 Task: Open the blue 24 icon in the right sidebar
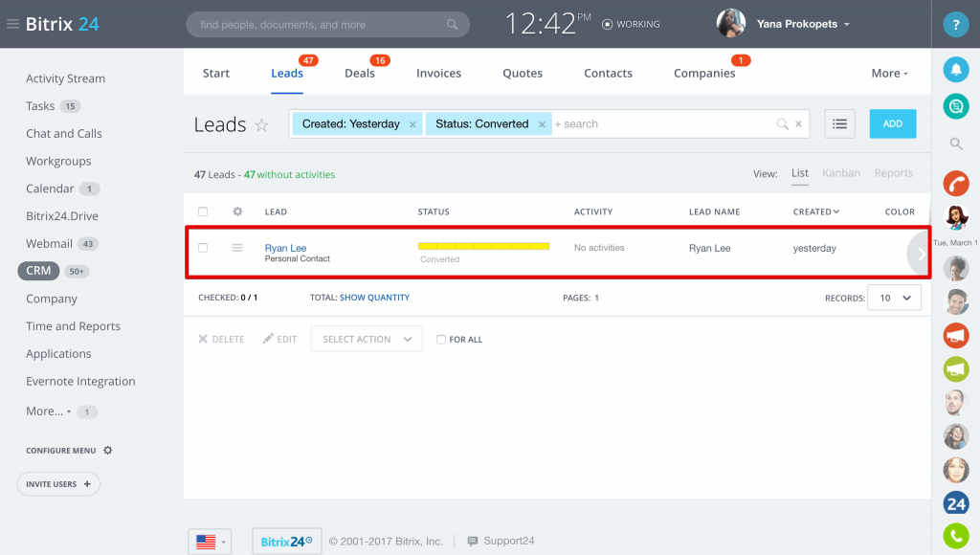click(956, 503)
